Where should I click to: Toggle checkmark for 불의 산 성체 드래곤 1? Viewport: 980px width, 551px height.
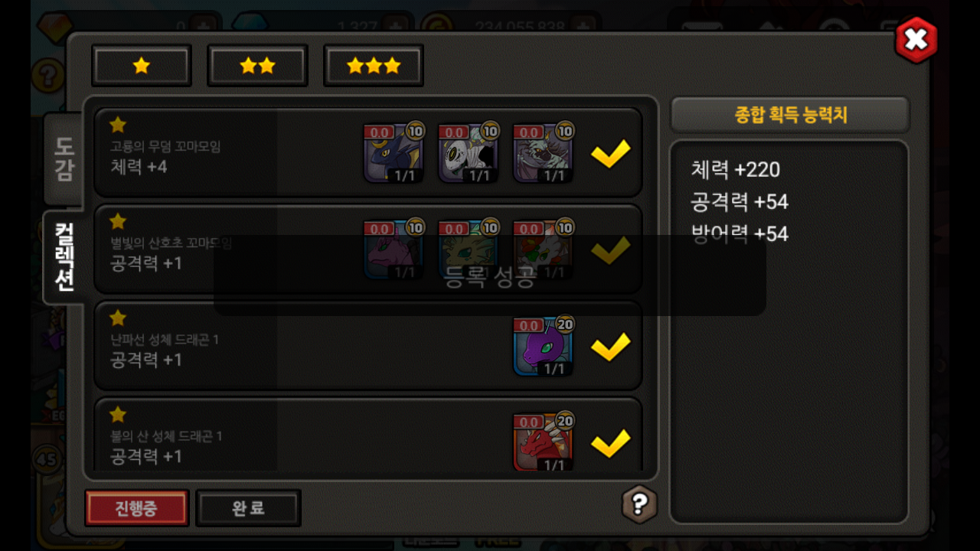611,443
